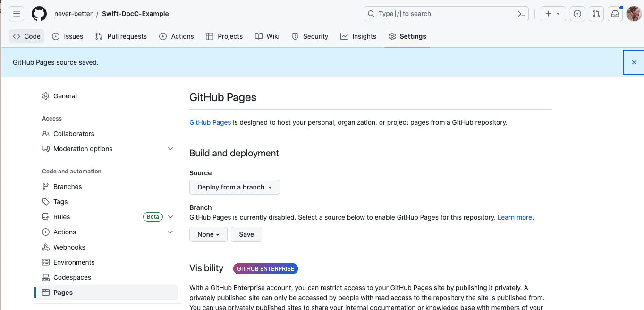Screen dimensions: 644x310
Task: Click the server icon beside Environments
Action: (x=46, y=262)
